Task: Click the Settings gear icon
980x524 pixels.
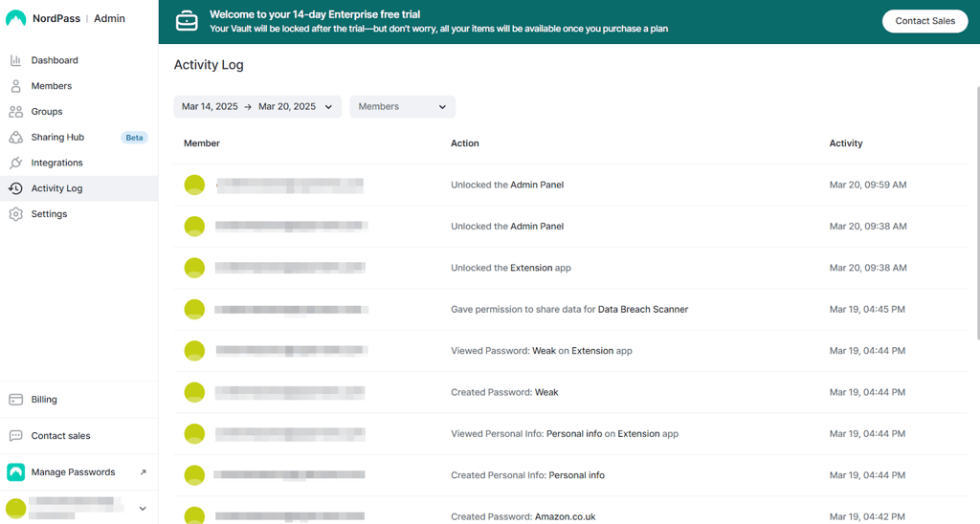Action: [x=15, y=214]
